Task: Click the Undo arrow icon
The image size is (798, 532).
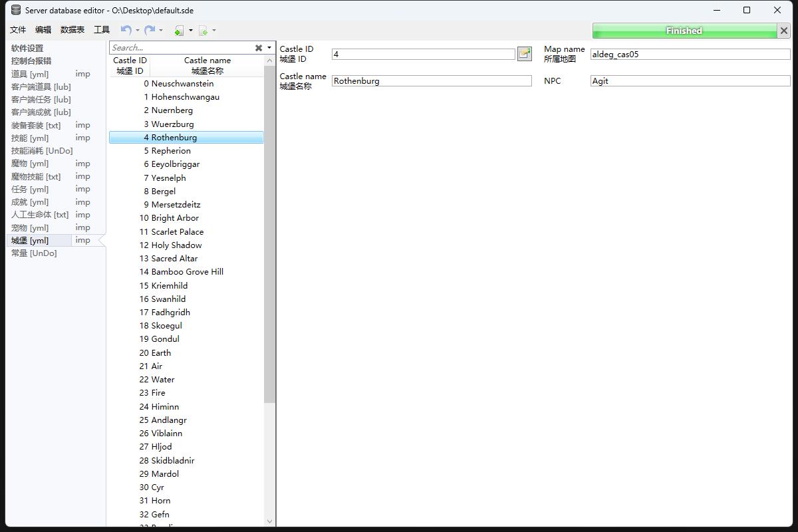Action: 126,30
